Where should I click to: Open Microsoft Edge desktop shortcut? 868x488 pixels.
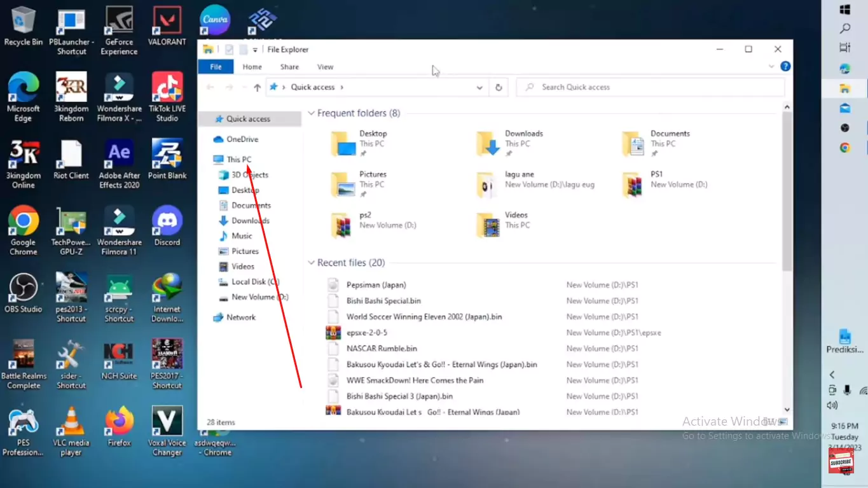click(x=24, y=97)
